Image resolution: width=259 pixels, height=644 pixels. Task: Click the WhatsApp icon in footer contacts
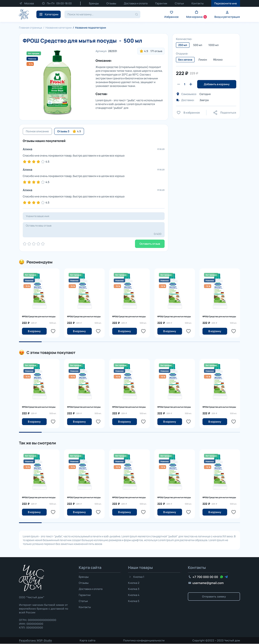[x=222, y=577]
